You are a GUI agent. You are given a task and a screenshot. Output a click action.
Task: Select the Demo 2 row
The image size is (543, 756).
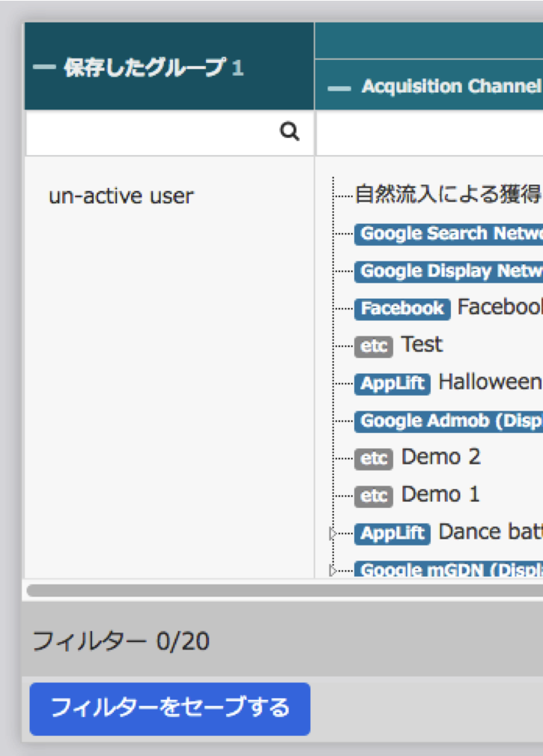pos(441,457)
